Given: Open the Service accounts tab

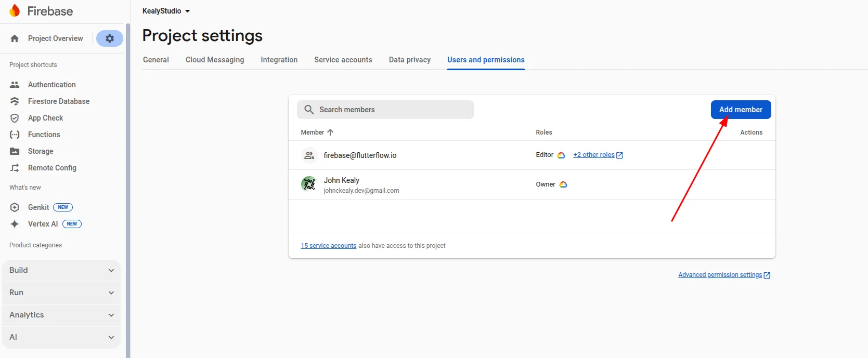Looking at the screenshot, I should pyautogui.click(x=343, y=60).
